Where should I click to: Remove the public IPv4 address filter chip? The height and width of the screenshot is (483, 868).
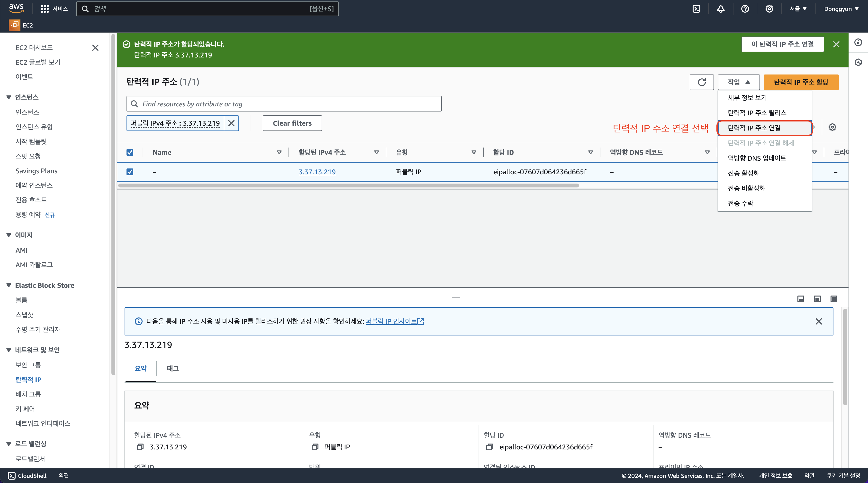pos(231,123)
